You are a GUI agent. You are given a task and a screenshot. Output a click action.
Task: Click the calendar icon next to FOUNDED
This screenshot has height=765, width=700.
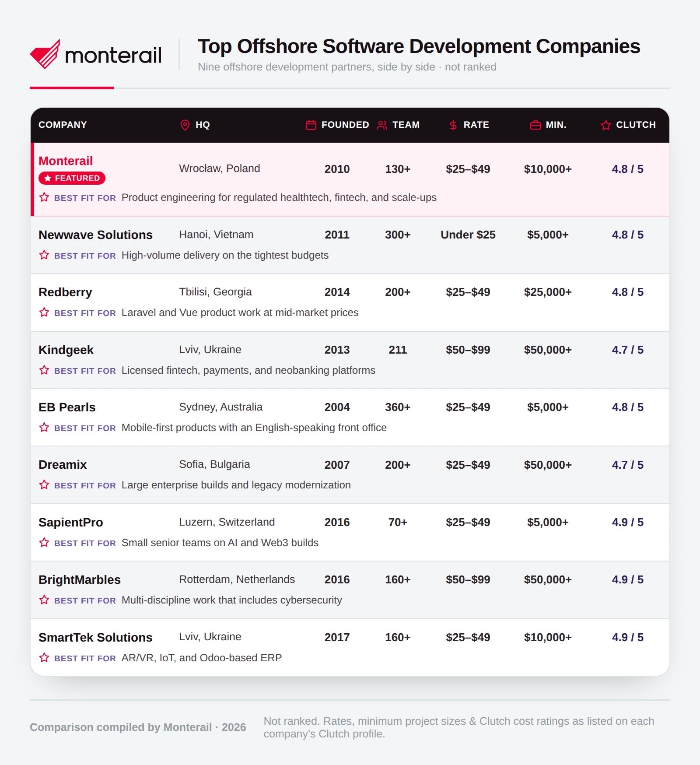tap(311, 125)
